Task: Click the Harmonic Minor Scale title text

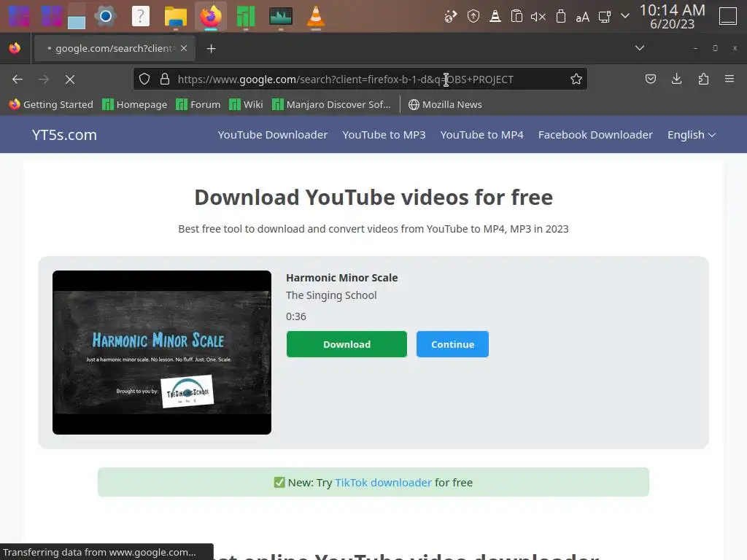Action: [x=341, y=278]
